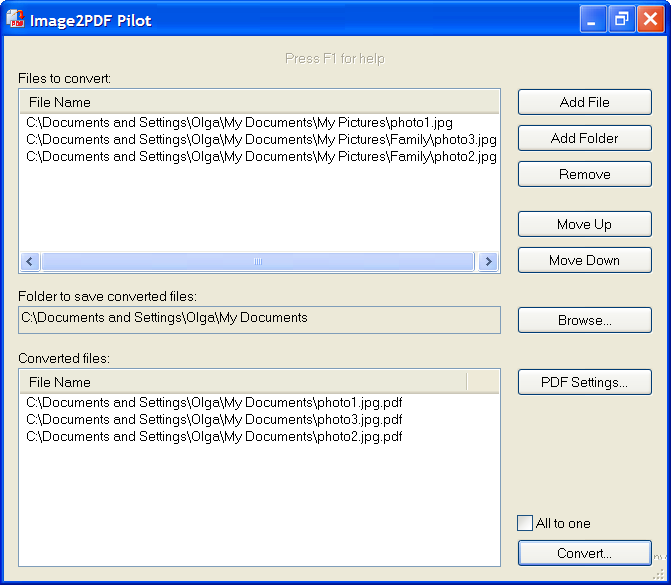The width and height of the screenshot is (671, 585).
Task: Start conversion with Convert button
Action: [585, 553]
